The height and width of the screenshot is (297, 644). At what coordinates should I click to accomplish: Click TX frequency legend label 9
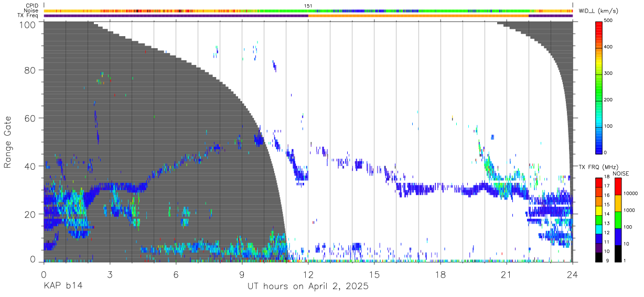click(608, 261)
